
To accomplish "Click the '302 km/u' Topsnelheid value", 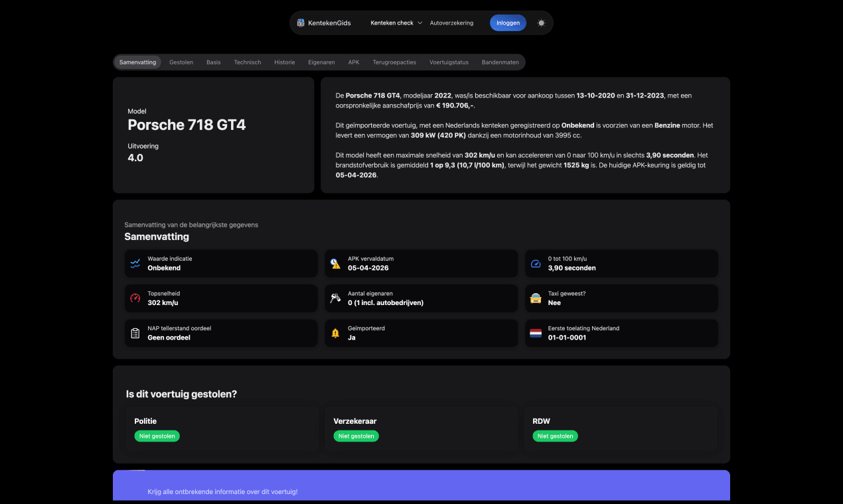I will (163, 302).
